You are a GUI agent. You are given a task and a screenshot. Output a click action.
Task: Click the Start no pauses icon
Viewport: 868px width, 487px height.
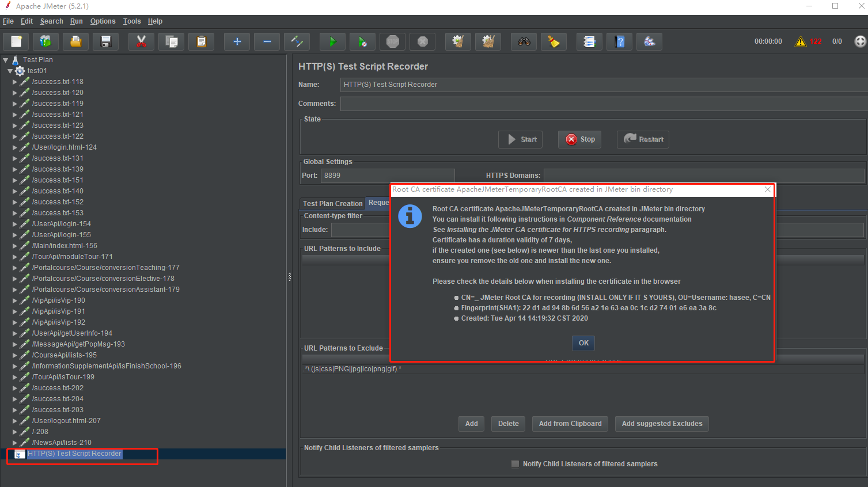point(362,41)
